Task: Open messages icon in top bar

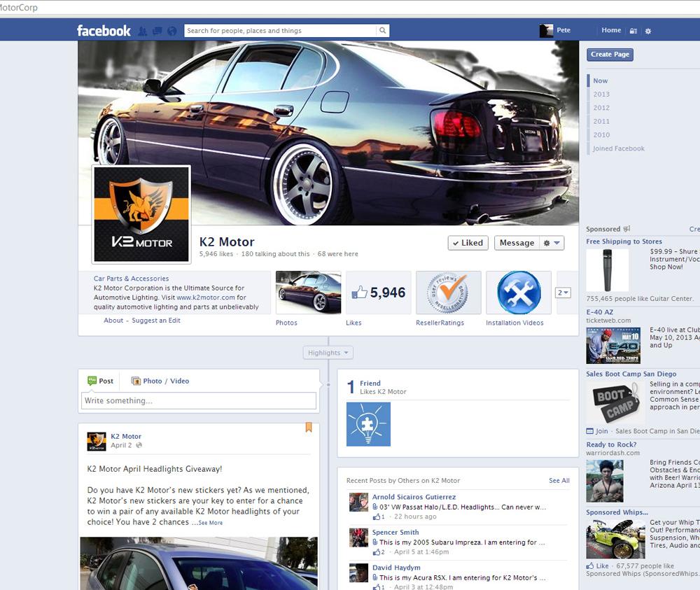Action: (x=157, y=31)
